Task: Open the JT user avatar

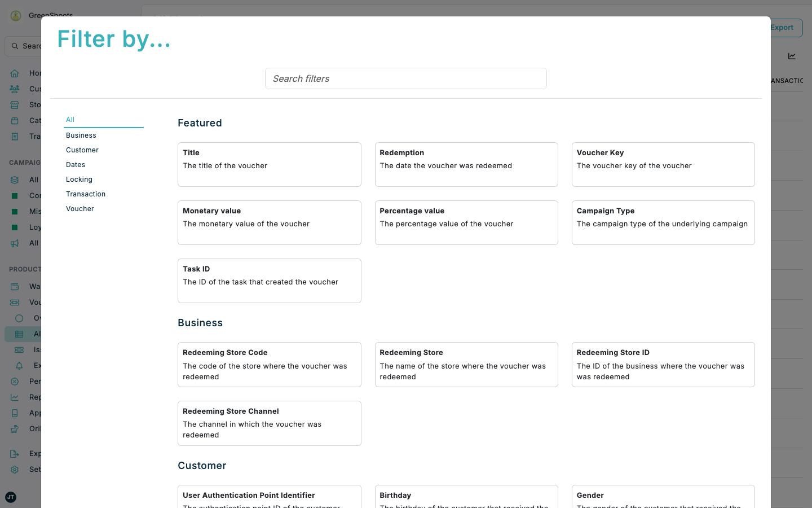Action: click(x=10, y=497)
